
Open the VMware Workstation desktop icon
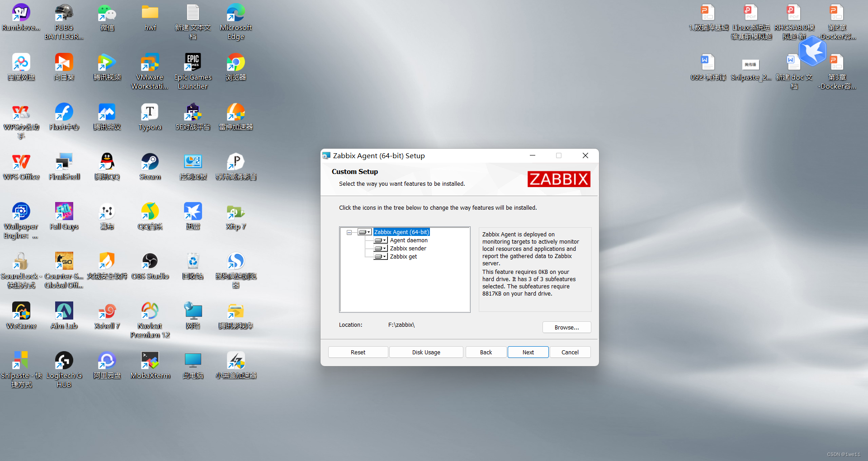tap(150, 71)
